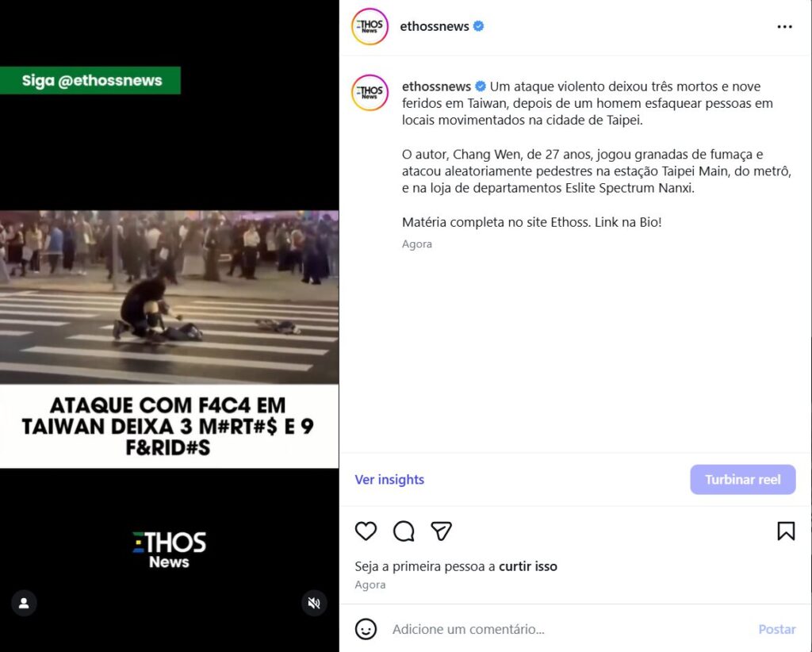Open the three-dot more options menu
The image size is (812, 652).
[x=784, y=27]
